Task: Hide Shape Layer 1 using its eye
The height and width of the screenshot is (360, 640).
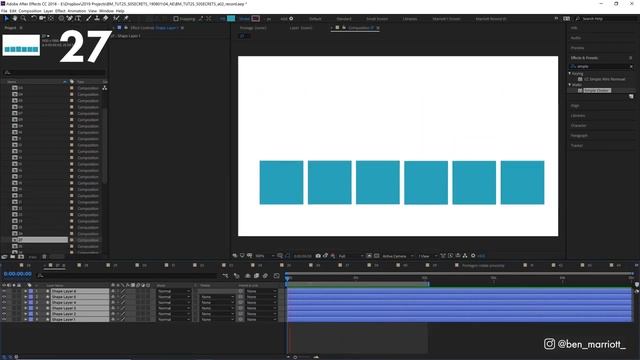Action: tap(4, 320)
